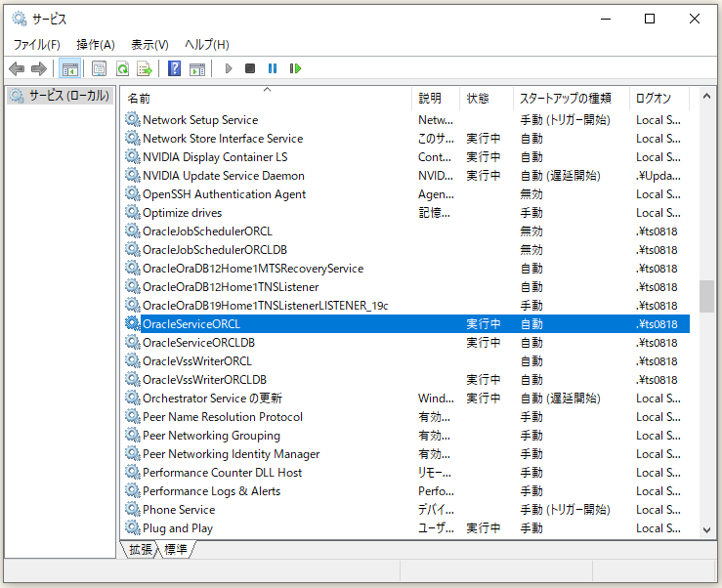
Task: Toggle the action pane toolbar icon
Action: click(x=197, y=69)
